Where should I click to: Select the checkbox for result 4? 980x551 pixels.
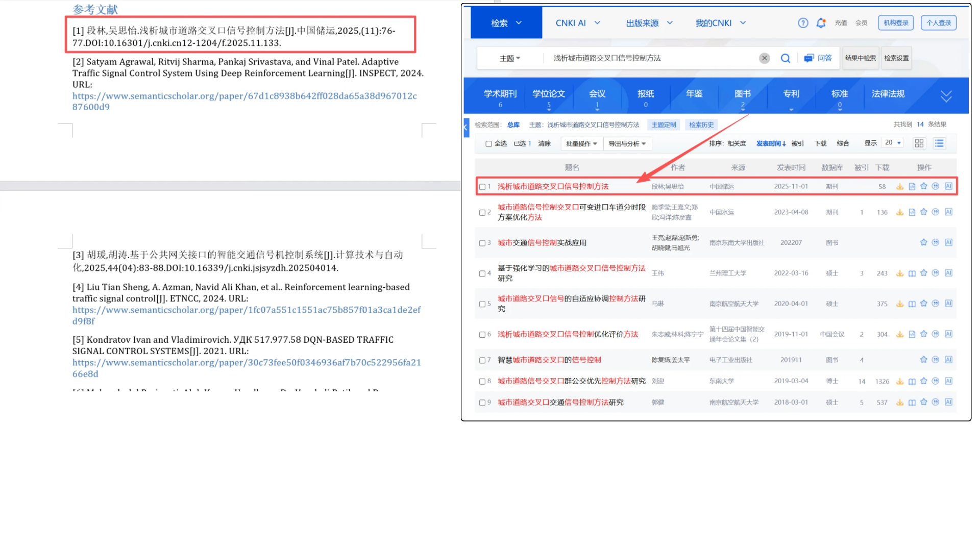482,273
